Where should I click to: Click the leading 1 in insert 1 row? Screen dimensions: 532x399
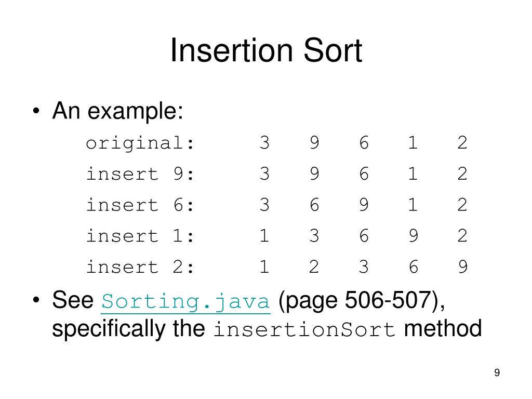pyautogui.click(x=264, y=236)
